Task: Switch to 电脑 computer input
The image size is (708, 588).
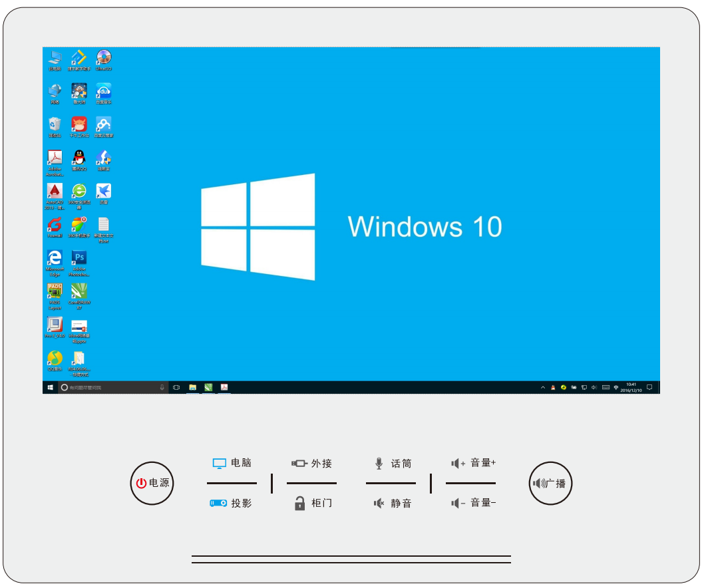Action: point(232,464)
